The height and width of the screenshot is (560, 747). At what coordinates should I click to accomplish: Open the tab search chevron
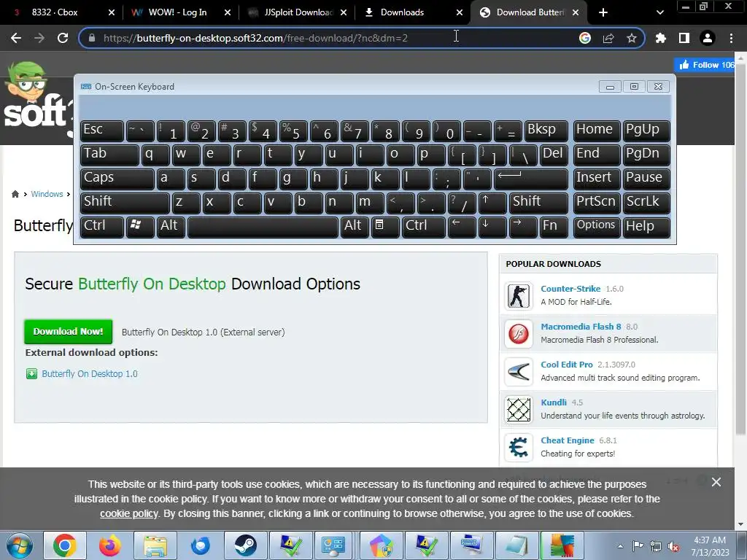(x=659, y=12)
